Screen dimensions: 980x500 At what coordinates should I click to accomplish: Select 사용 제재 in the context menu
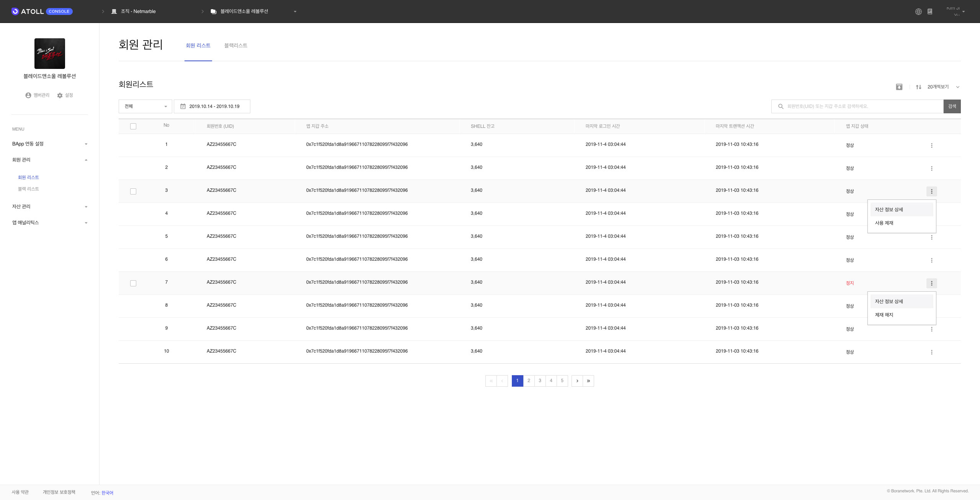click(x=884, y=223)
